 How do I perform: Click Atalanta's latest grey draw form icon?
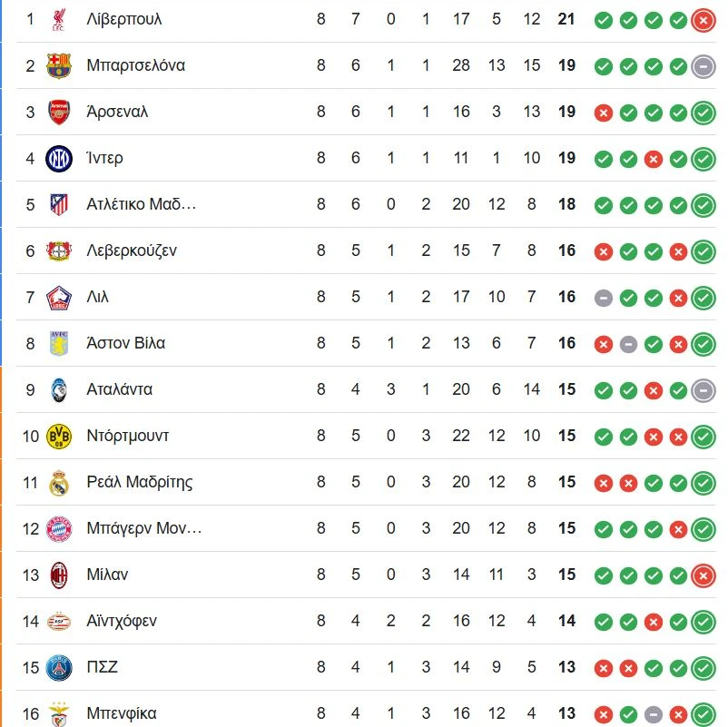click(x=703, y=390)
